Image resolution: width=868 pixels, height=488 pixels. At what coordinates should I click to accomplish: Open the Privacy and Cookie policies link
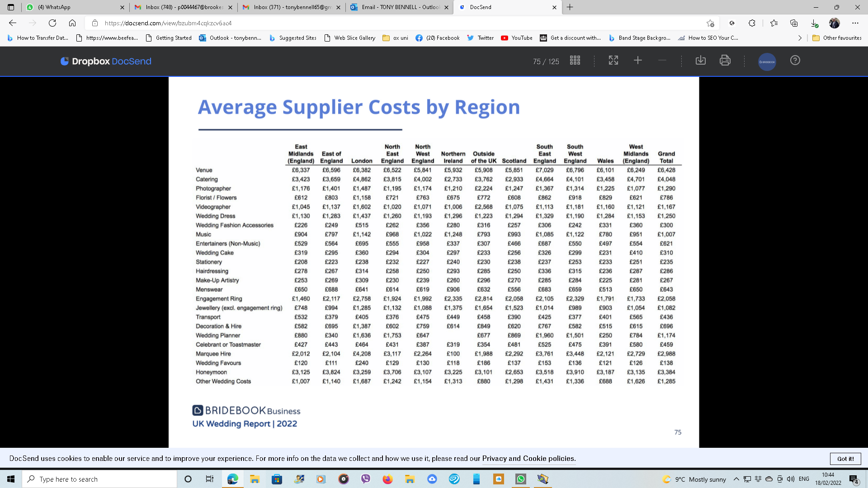pos(528,459)
